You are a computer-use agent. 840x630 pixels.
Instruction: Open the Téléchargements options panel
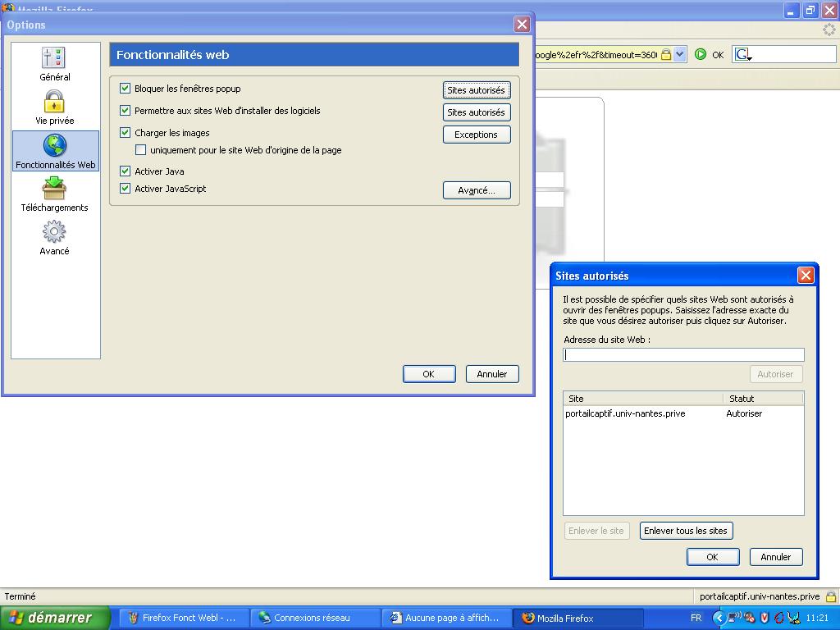[x=54, y=194]
